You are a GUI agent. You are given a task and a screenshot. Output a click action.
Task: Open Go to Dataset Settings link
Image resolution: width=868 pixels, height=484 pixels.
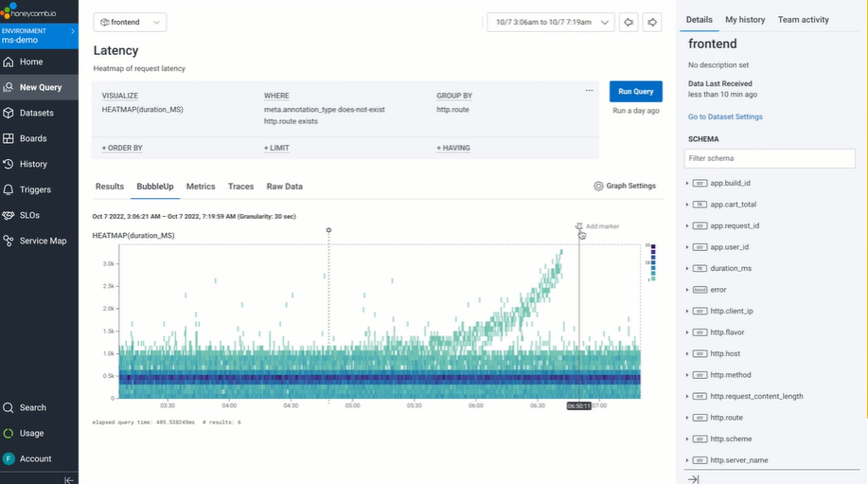pyautogui.click(x=725, y=117)
